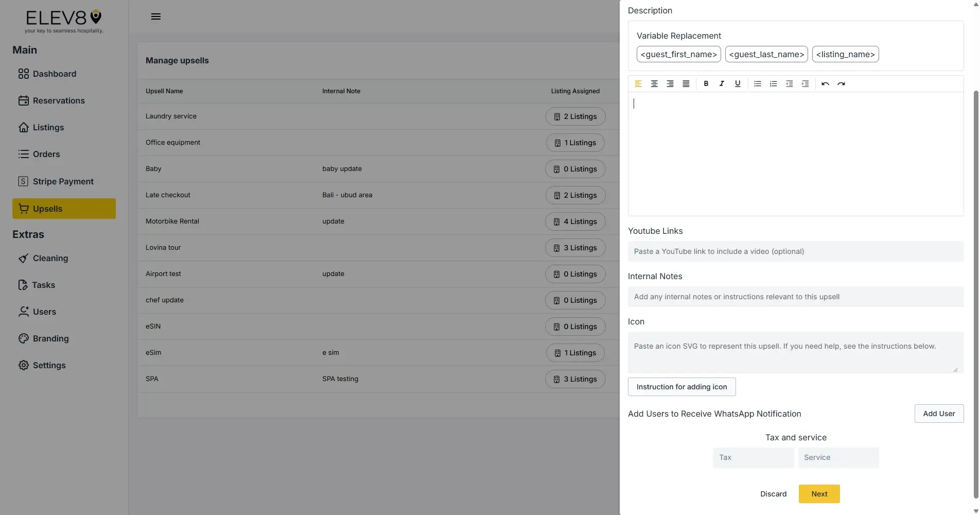Undo last change in description editor
This screenshot has height=515, width=980.
825,83
